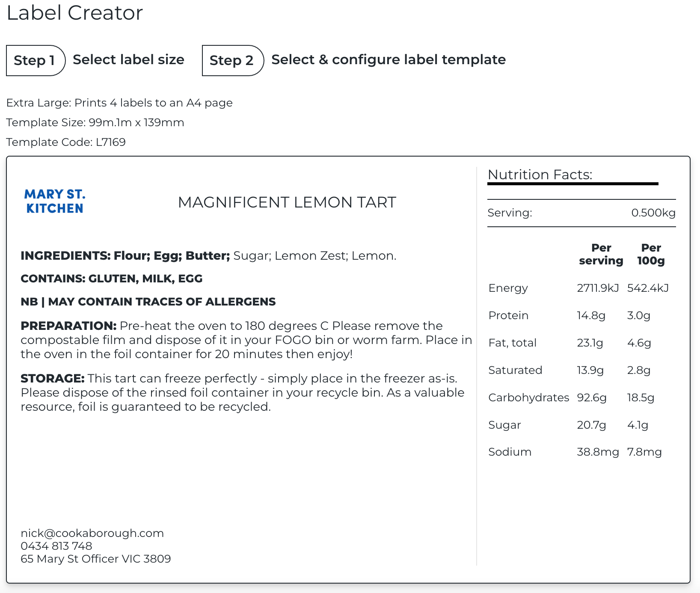700x593 pixels.
Task: Click the 'Per serving' column header
Action: coord(601,254)
